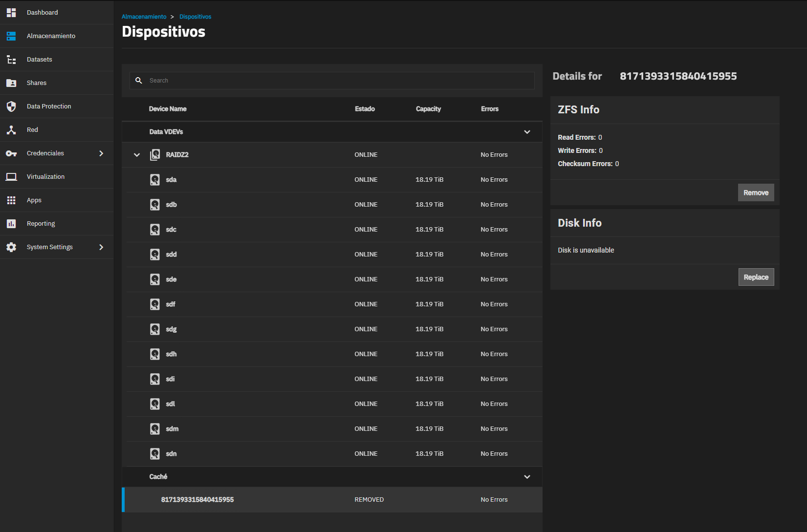The height and width of the screenshot is (532, 807).
Task: Click the 18.19 TiB capacity of sdn
Action: click(x=430, y=454)
